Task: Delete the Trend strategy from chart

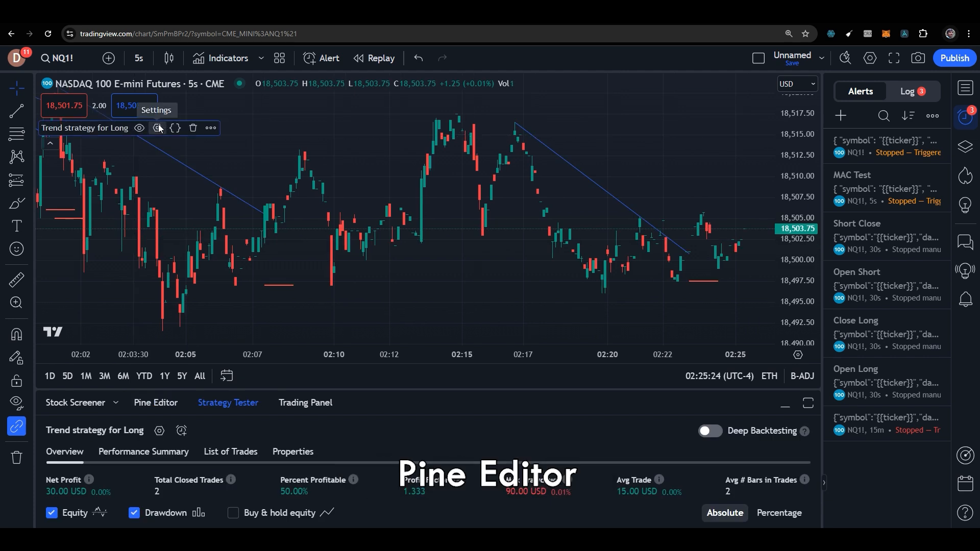Action: (193, 128)
